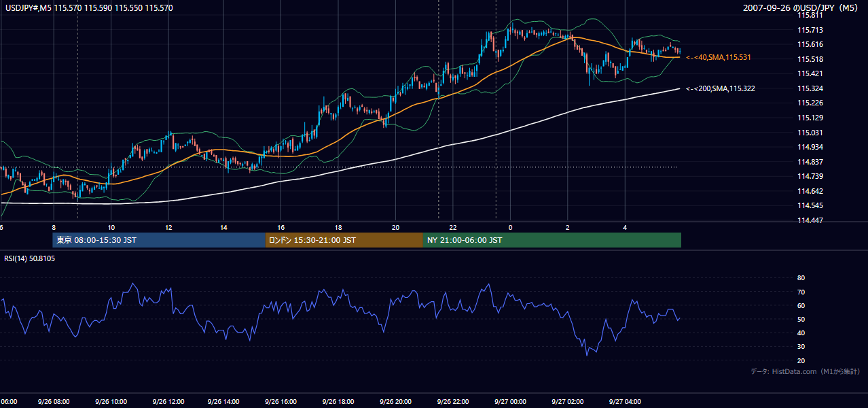This screenshot has height=408, width=868.
Task: Click the bottom time label 9/26 18:00
Action: coord(338,402)
